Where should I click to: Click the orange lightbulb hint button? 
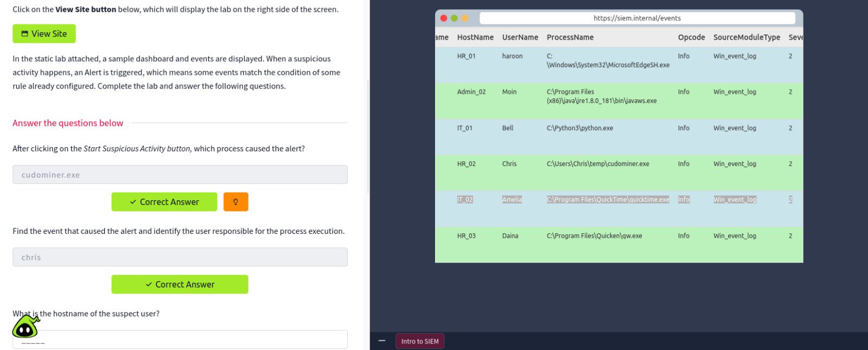pos(235,202)
